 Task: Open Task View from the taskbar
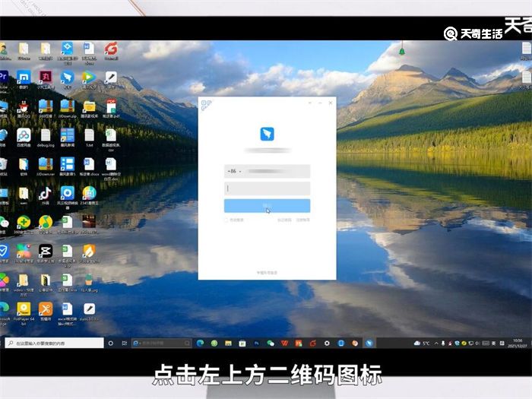[124, 344]
